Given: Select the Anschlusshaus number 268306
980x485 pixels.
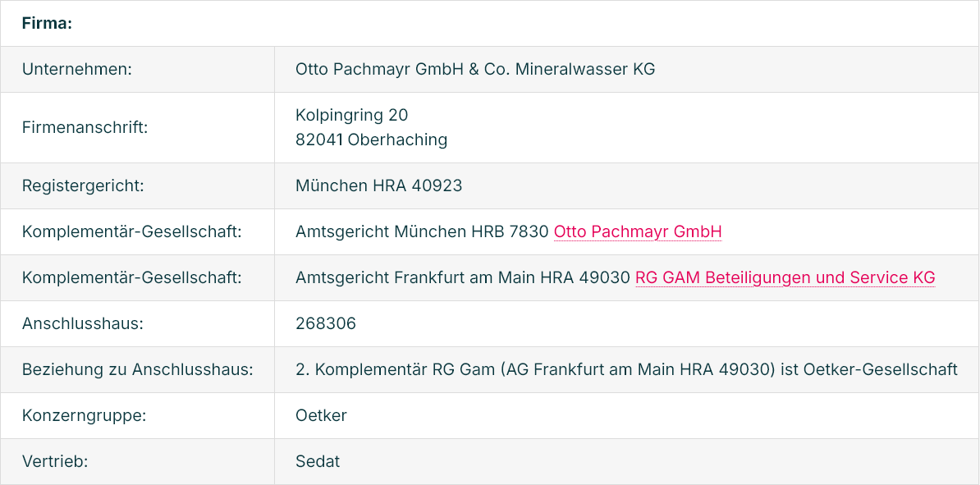Looking at the screenshot, I should tap(326, 324).
